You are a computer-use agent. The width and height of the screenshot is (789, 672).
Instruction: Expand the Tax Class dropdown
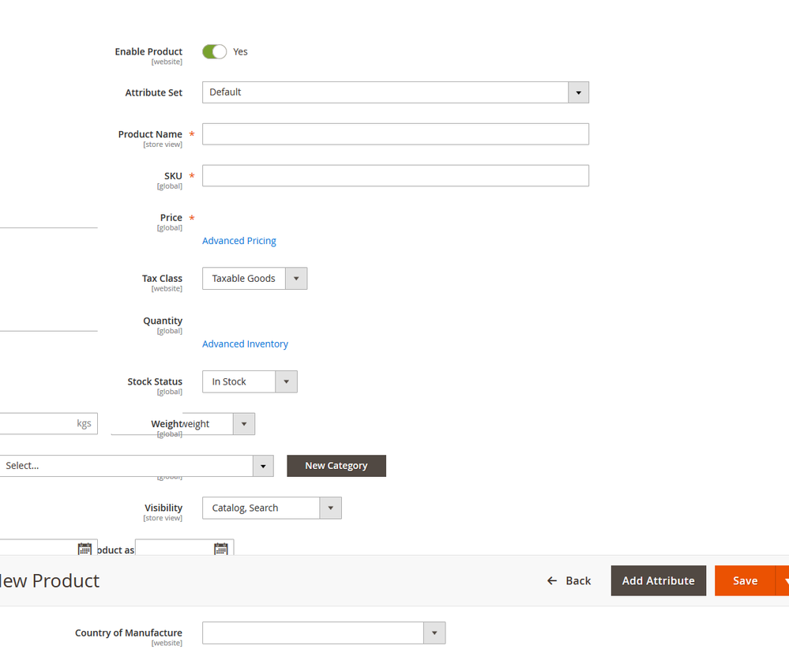[254, 279]
